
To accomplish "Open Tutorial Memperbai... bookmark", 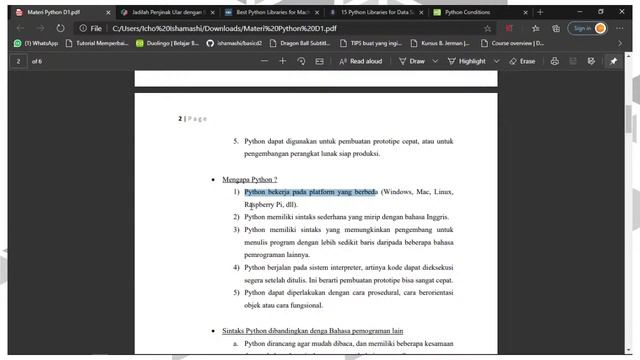I will [97, 43].
